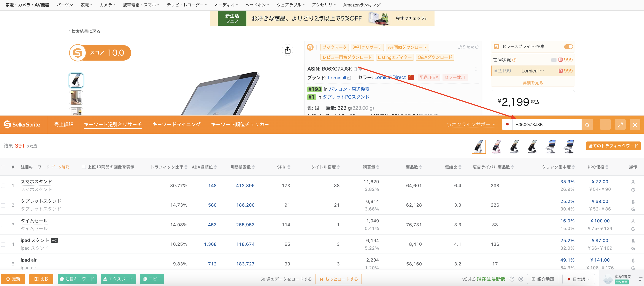Open the three-dot menu beside ASIN row
The height and width of the screenshot is (286, 644).
[476, 69]
